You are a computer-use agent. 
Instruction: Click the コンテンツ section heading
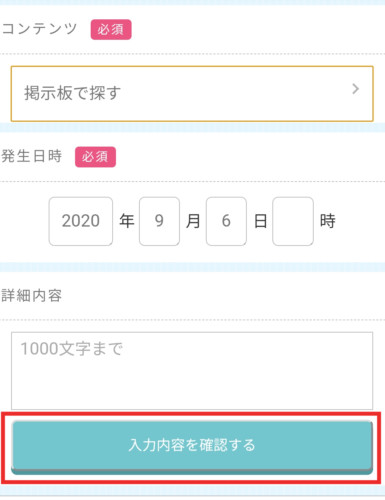coord(39,29)
